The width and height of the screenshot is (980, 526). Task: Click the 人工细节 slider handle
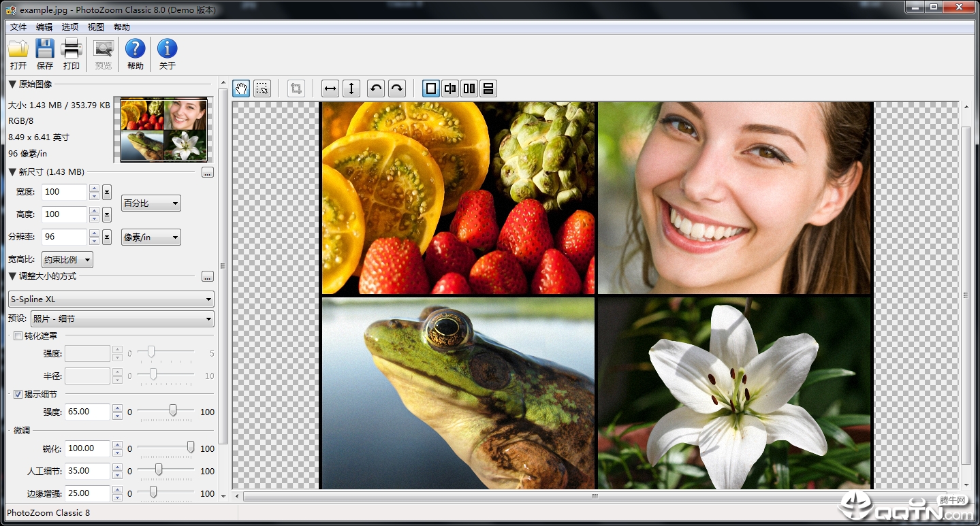pos(159,470)
